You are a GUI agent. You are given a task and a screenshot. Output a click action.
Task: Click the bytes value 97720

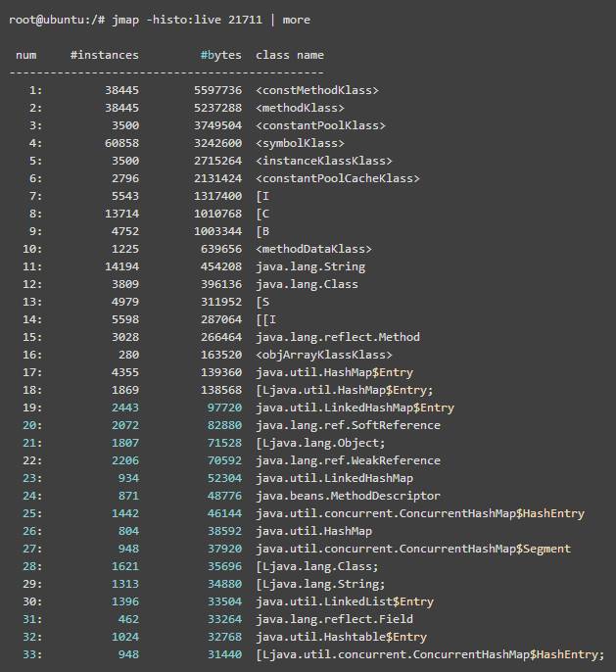coord(224,408)
